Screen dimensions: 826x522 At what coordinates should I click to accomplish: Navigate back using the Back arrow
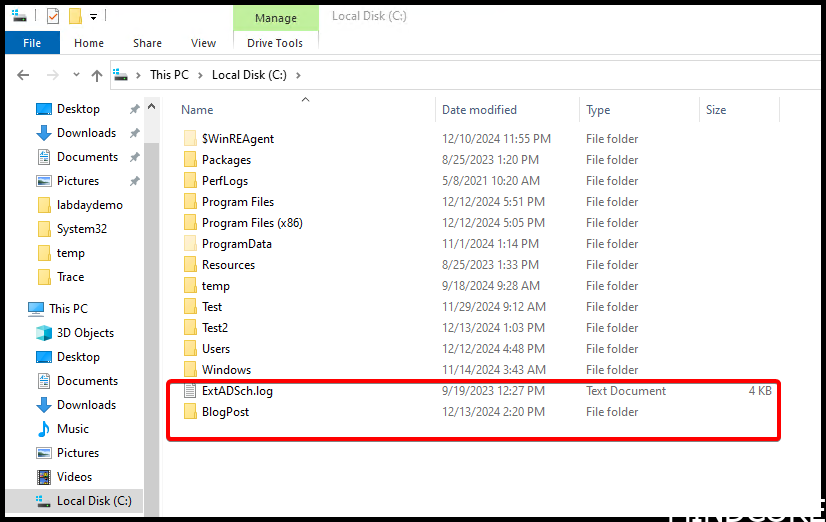pyautogui.click(x=24, y=75)
